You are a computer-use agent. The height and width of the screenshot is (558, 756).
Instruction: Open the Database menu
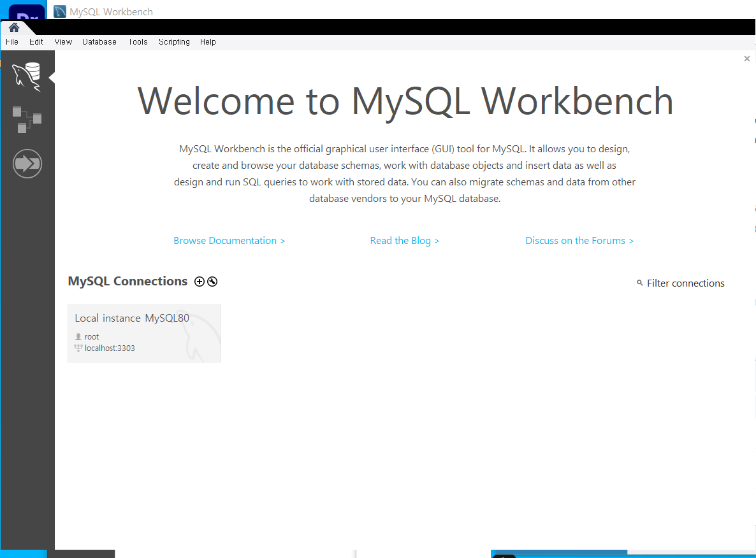tap(100, 42)
